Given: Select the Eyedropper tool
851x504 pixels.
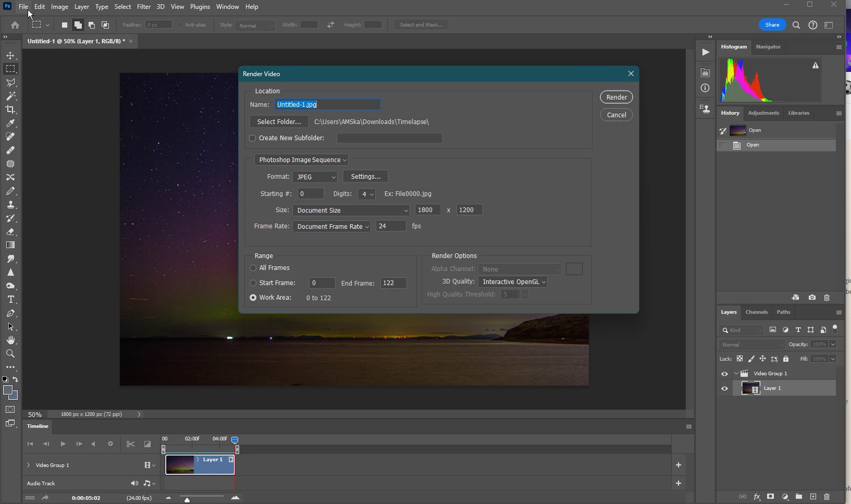Looking at the screenshot, I should [x=10, y=123].
